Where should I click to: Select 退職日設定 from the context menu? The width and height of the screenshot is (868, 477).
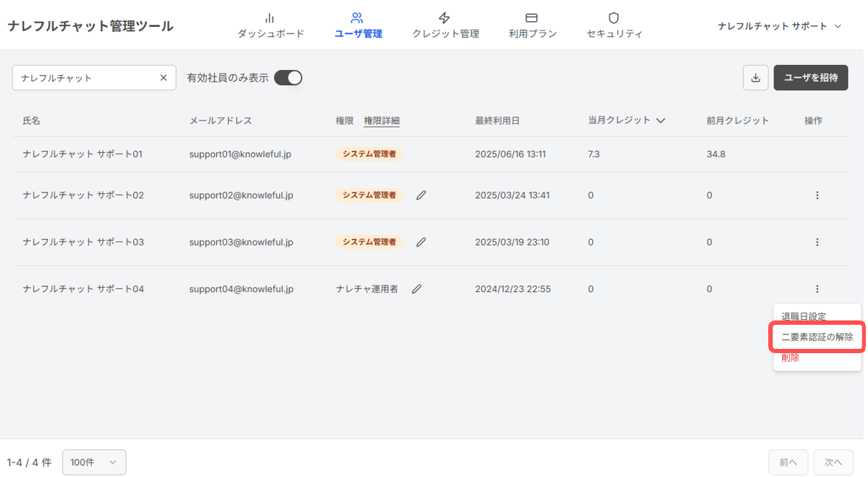point(805,316)
